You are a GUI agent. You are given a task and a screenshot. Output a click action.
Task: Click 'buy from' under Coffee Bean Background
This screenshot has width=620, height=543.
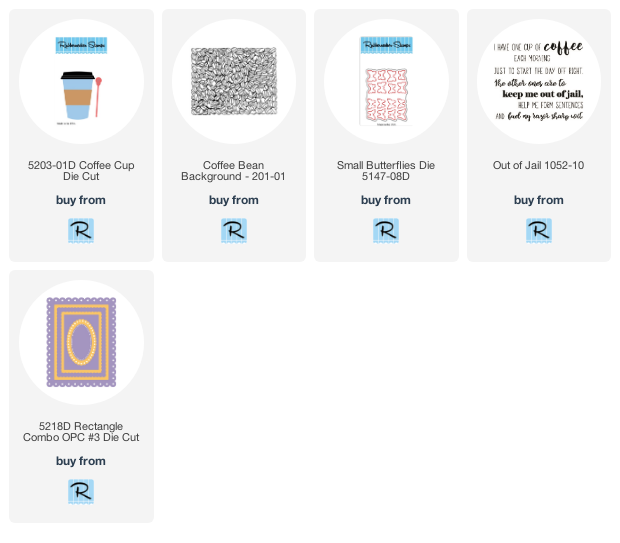pyautogui.click(x=234, y=200)
